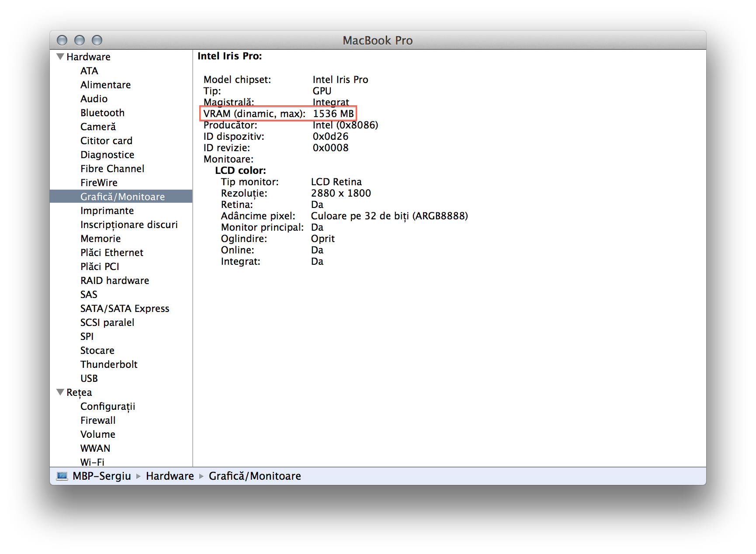The width and height of the screenshot is (756, 554).
Task: Select Diagnostice in the sidebar
Action: pos(107,155)
